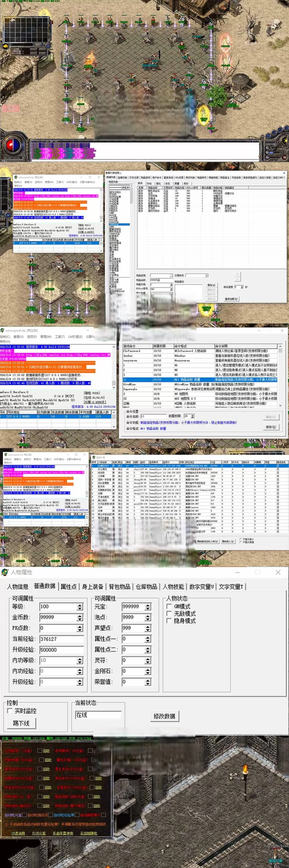Click the 等级 stepper arrows

point(80,606)
